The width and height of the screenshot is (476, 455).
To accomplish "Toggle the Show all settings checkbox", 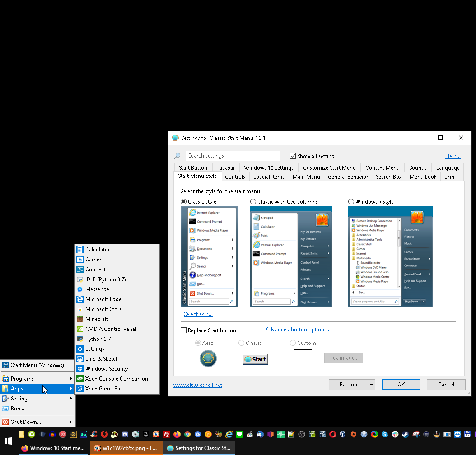I will [x=293, y=156].
